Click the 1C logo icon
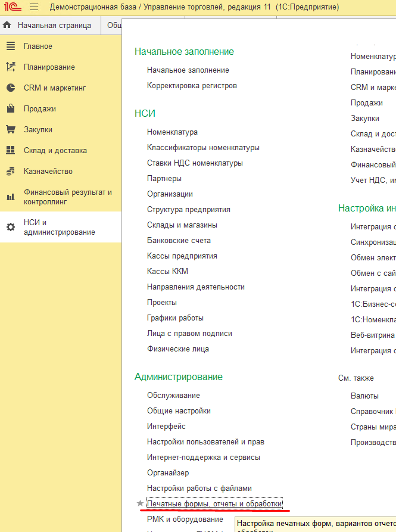This screenshot has width=396, height=532. [x=13, y=7]
